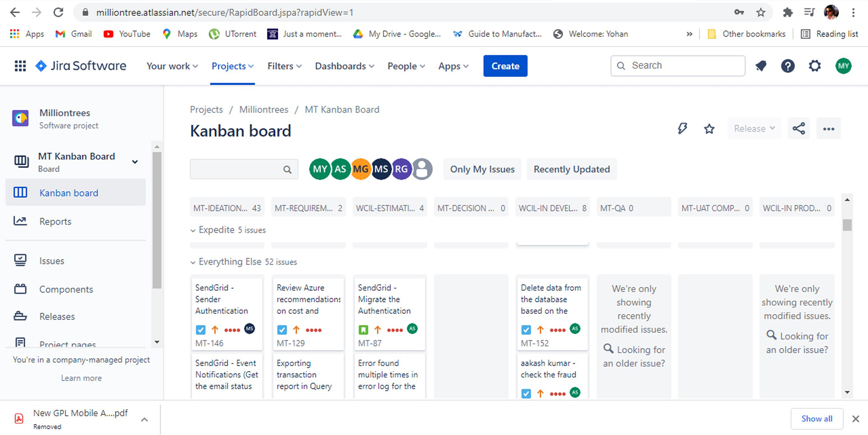The image size is (868, 435).
Task: Click Learn more link in sidebar
Action: coord(81,378)
